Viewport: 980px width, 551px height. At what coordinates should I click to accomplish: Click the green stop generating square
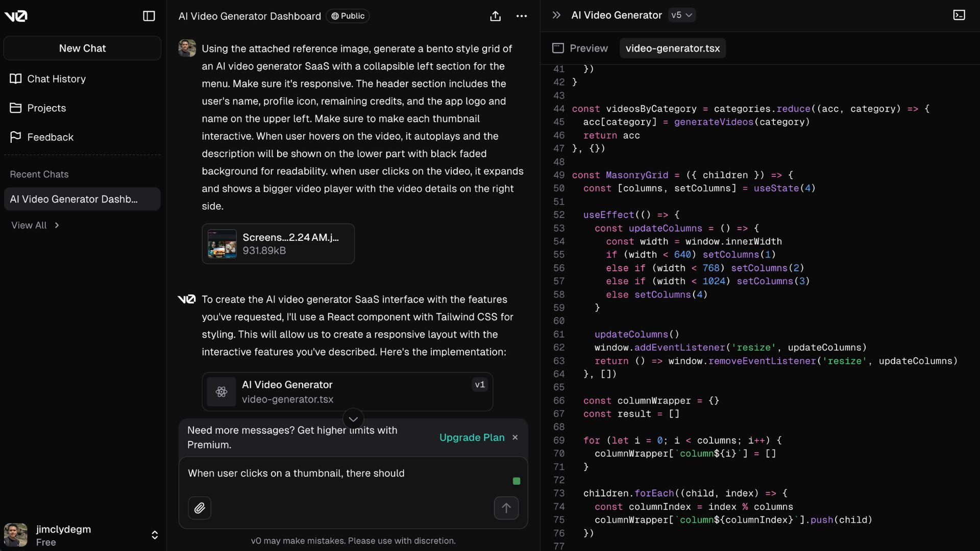[517, 481]
